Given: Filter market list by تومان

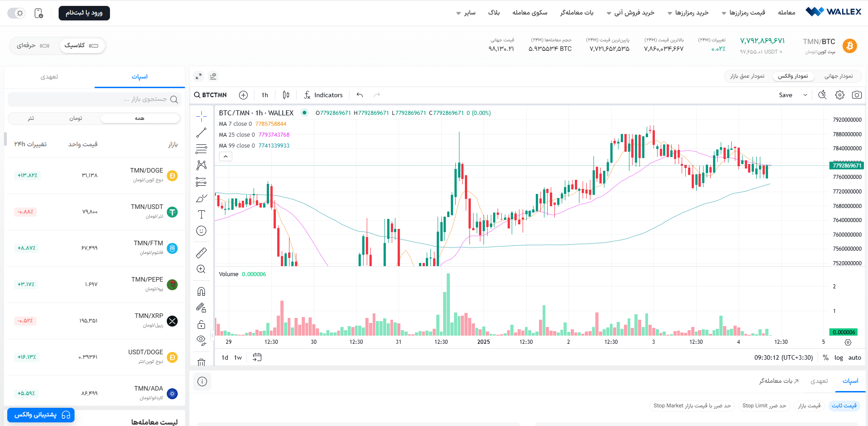Looking at the screenshot, I should (76, 118).
